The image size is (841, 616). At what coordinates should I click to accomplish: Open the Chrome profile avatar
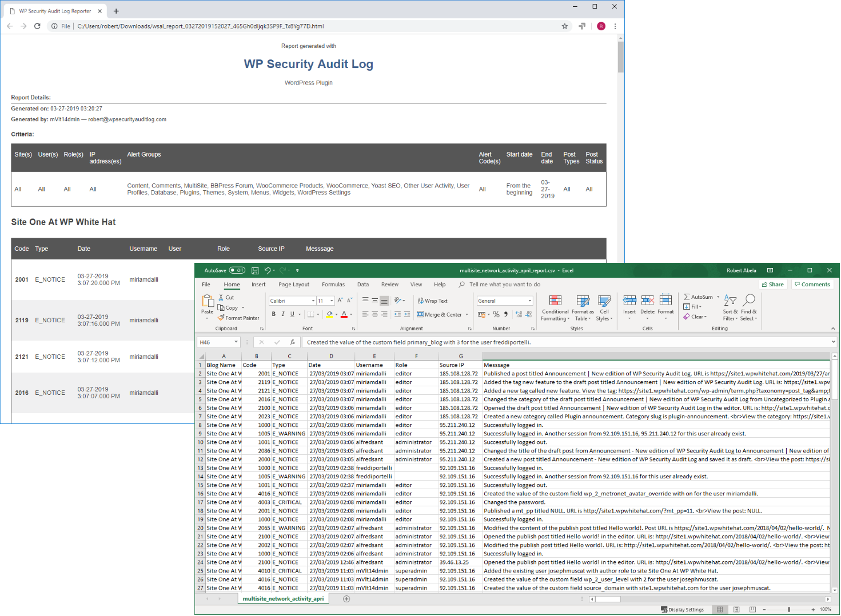pos(601,26)
